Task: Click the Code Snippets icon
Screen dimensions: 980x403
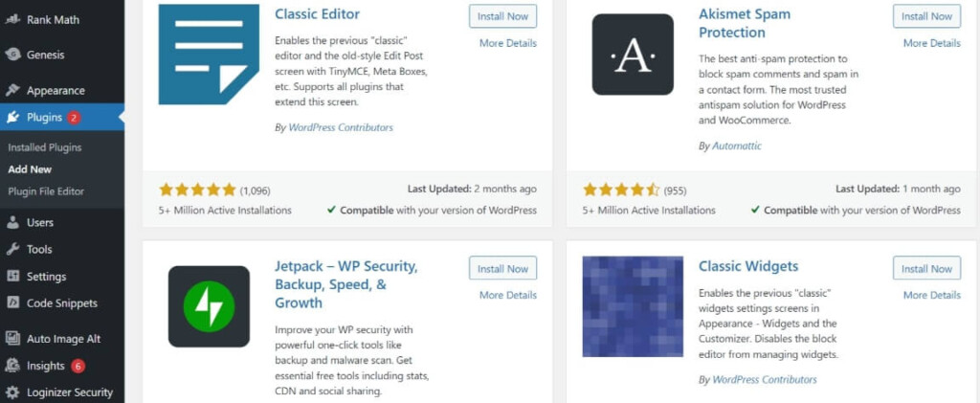Action: pyautogui.click(x=12, y=303)
